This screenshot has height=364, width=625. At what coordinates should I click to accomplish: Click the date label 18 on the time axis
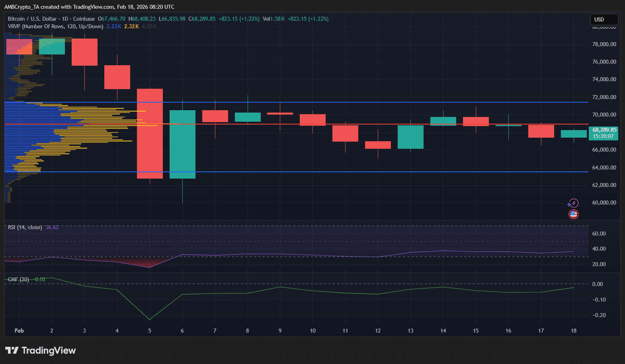click(574, 331)
